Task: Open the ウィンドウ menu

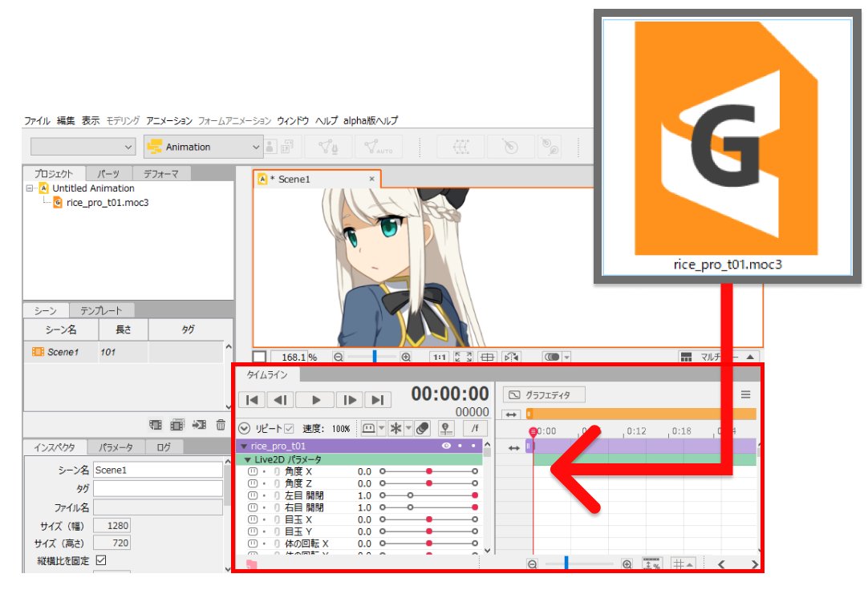Action: click(x=293, y=120)
